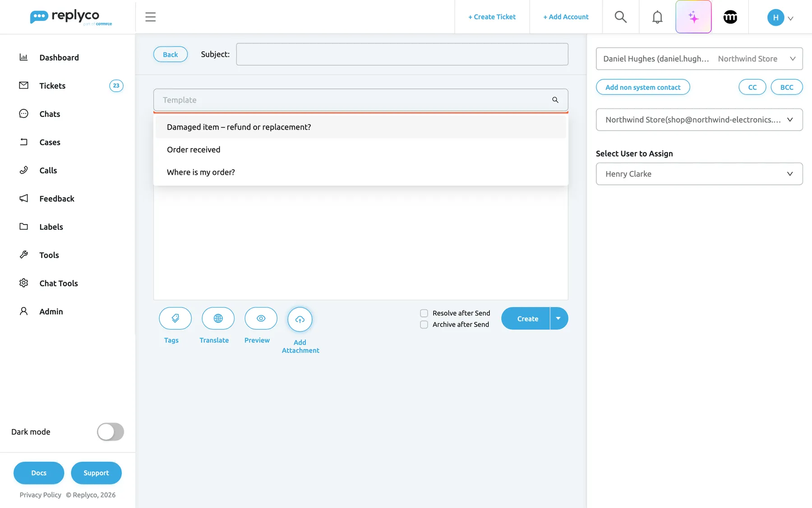Open Henry Clarke assignee dropdown

(x=699, y=174)
